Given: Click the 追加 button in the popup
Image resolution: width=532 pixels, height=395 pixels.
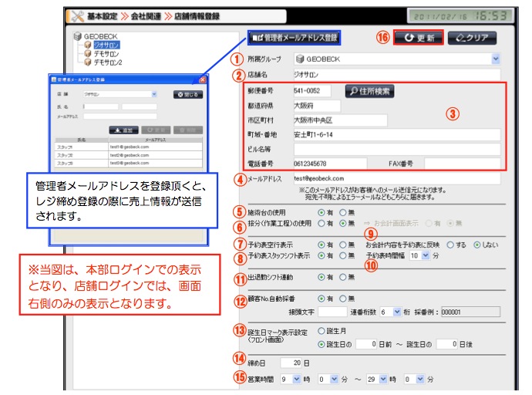Looking at the screenshot, I should coord(124,130).
